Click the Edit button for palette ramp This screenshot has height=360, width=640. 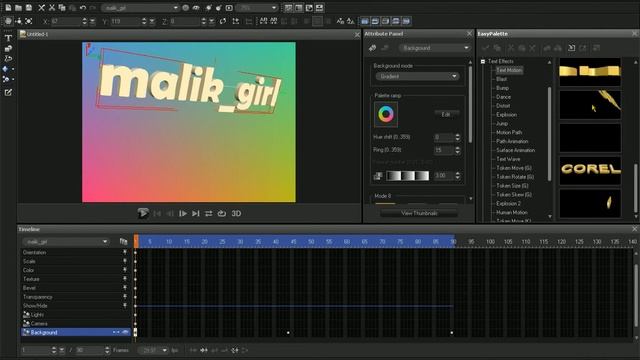pos(446,115)
